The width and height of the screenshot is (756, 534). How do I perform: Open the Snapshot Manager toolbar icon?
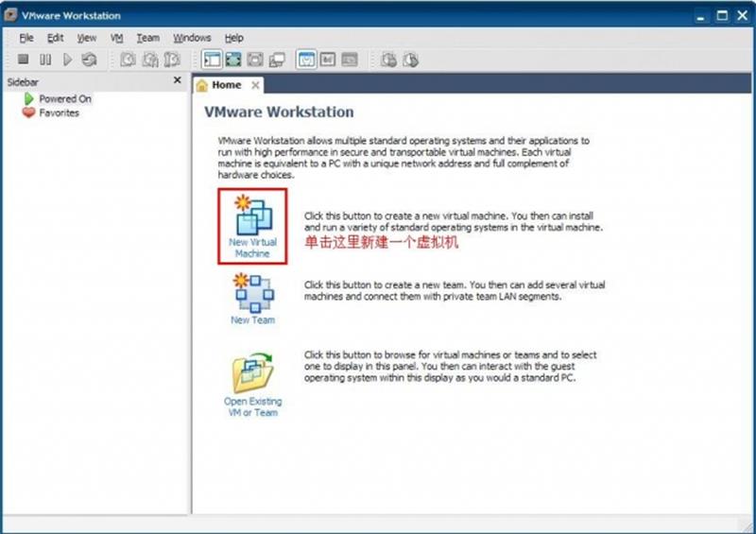pyautogui.click(x=172, y=60)
